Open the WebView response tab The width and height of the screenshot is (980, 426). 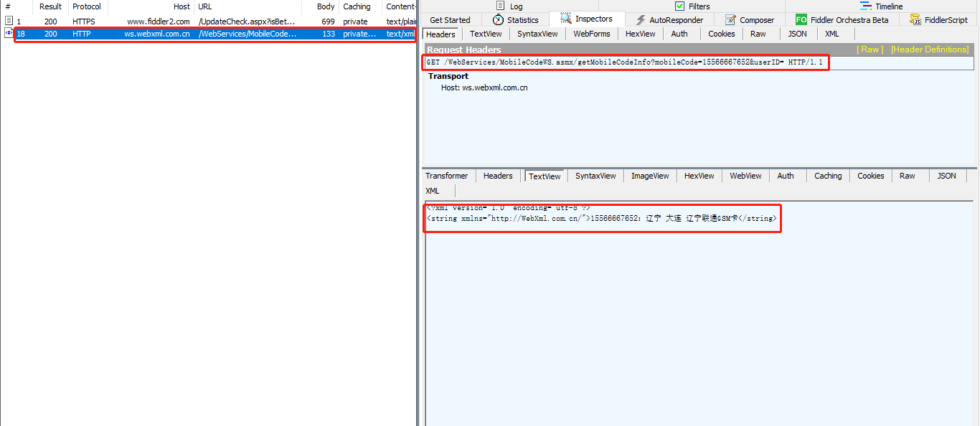point(745,176)
